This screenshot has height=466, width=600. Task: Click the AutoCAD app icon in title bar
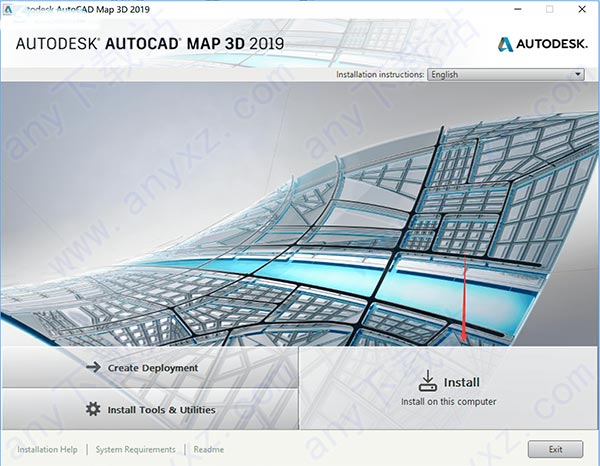click(8, 10)
